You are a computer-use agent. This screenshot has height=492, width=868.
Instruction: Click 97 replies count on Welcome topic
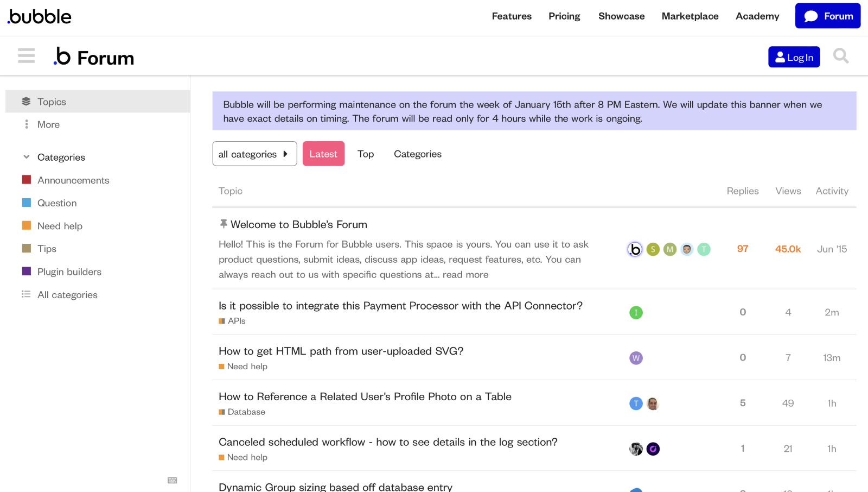(743, 249)
